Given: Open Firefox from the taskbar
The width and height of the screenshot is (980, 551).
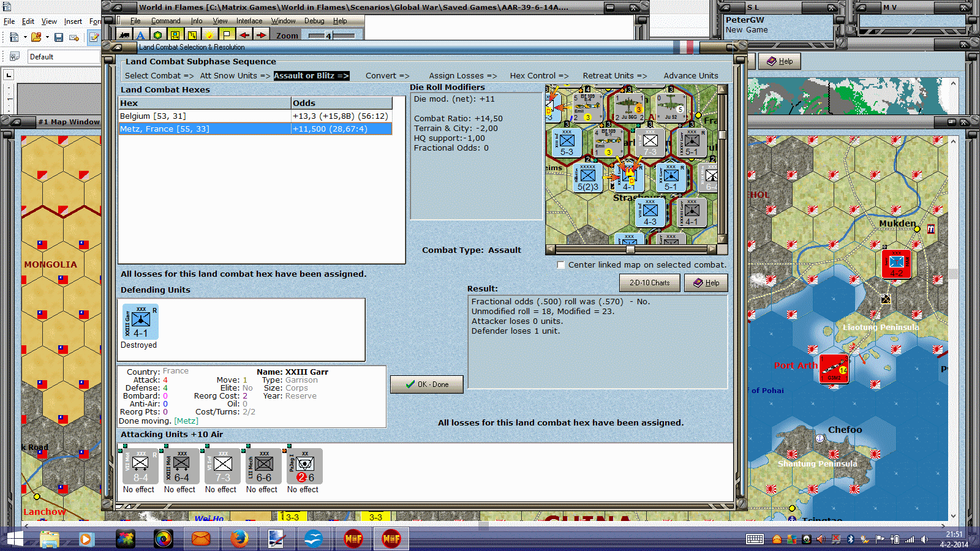Looking at the screenshot, I should (x=239, y=539).
